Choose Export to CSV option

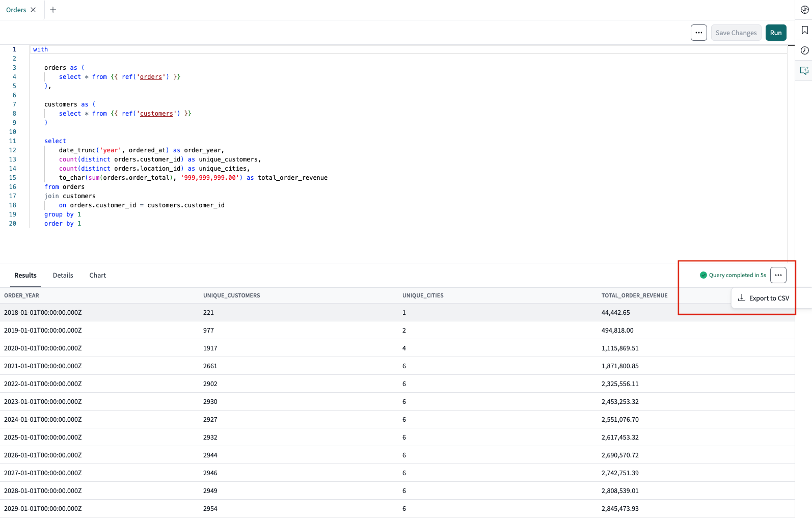769,298
